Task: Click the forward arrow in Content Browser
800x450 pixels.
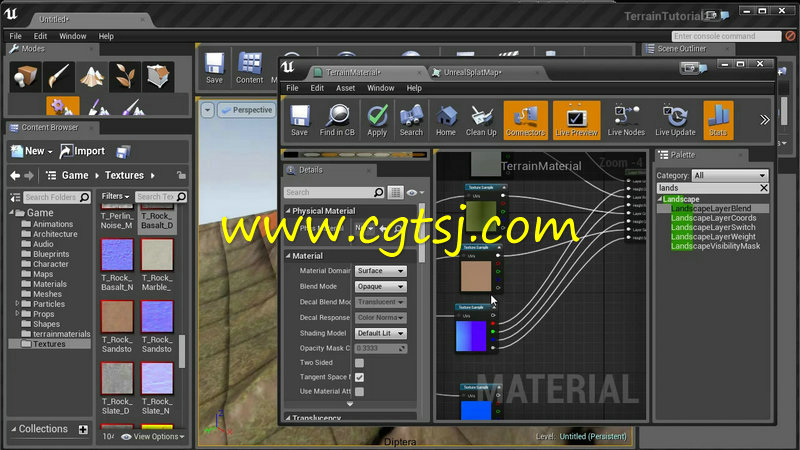Action: tap(29, 176)
